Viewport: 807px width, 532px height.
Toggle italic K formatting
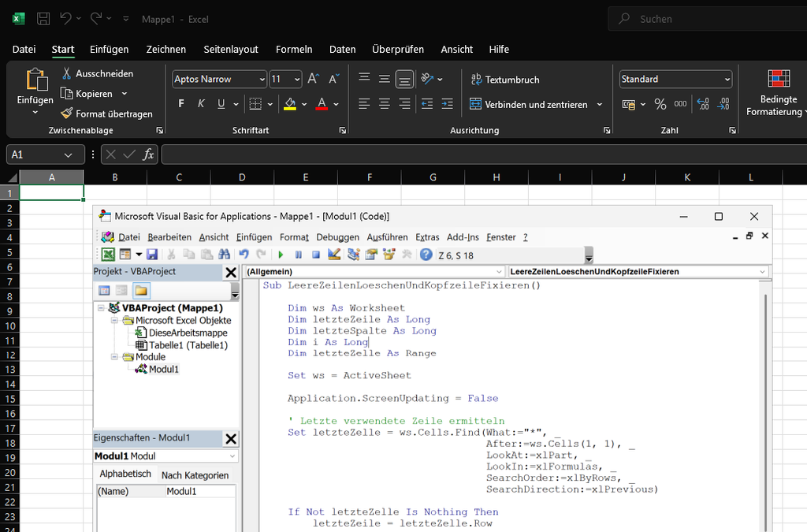click(201, 104)
